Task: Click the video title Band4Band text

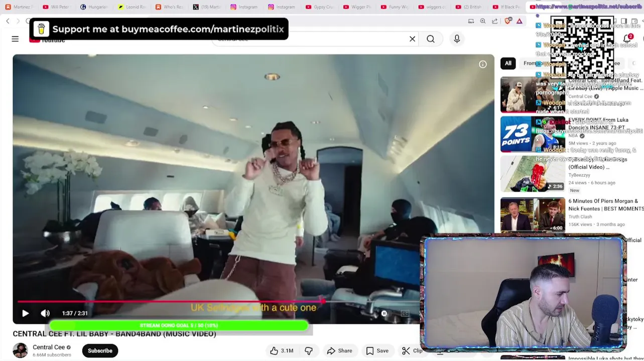Action: pyautogui.click(x=114, y=334)
